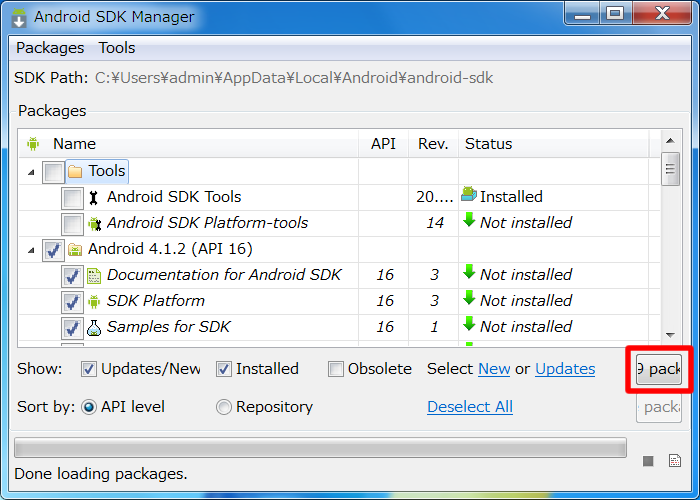Minimize the Android SDK Manager window
700x500 pixels.
582,14
